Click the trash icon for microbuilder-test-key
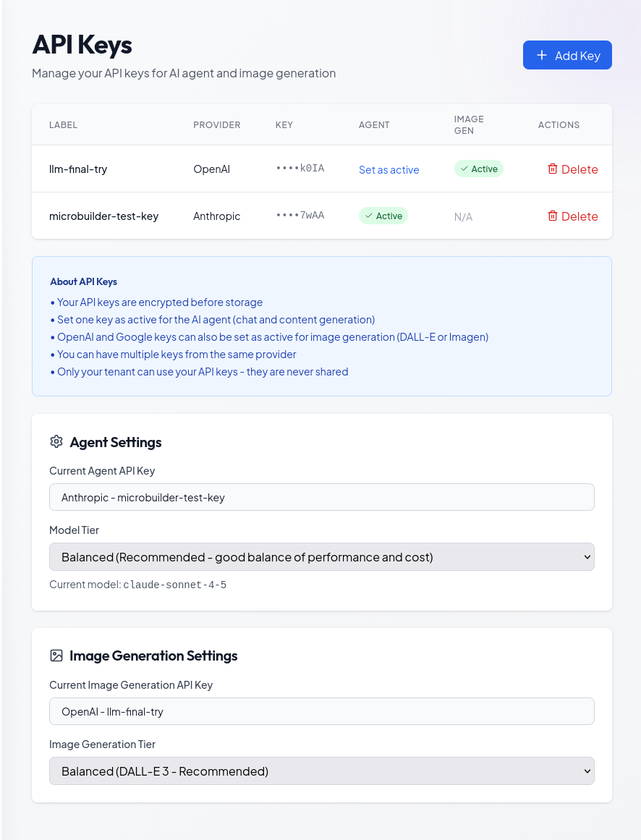Screen dimensions: 641x840 click(554, 215)
